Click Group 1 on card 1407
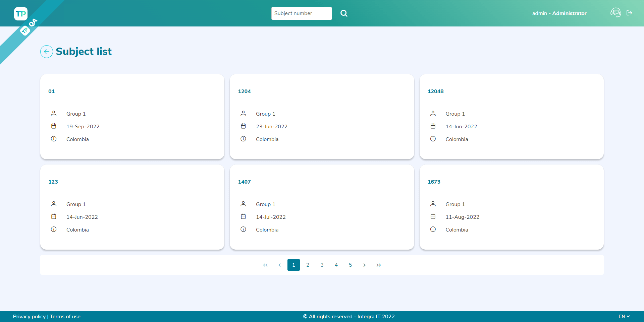Viewport: 644px width, 322px height. pos(265,204)
